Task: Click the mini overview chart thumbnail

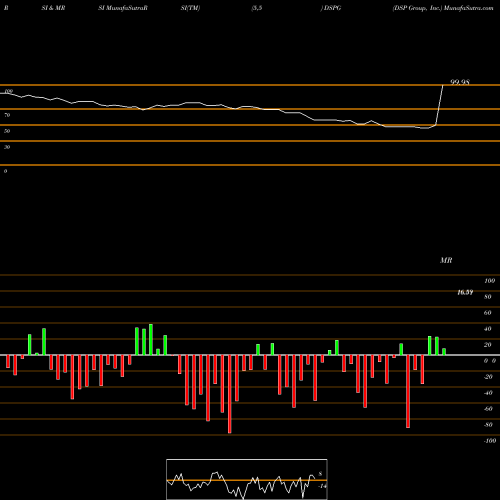Action: (x=247, y=479)
